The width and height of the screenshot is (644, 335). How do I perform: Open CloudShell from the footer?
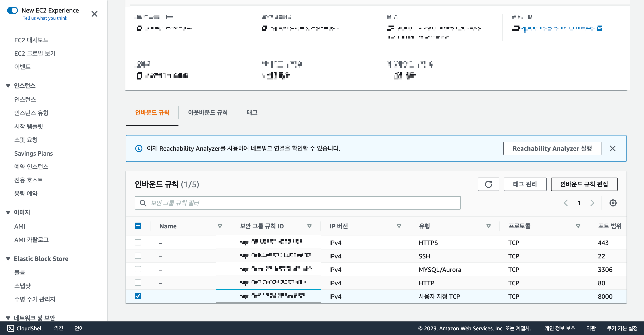pyautogui.click(x=25, y=328)
